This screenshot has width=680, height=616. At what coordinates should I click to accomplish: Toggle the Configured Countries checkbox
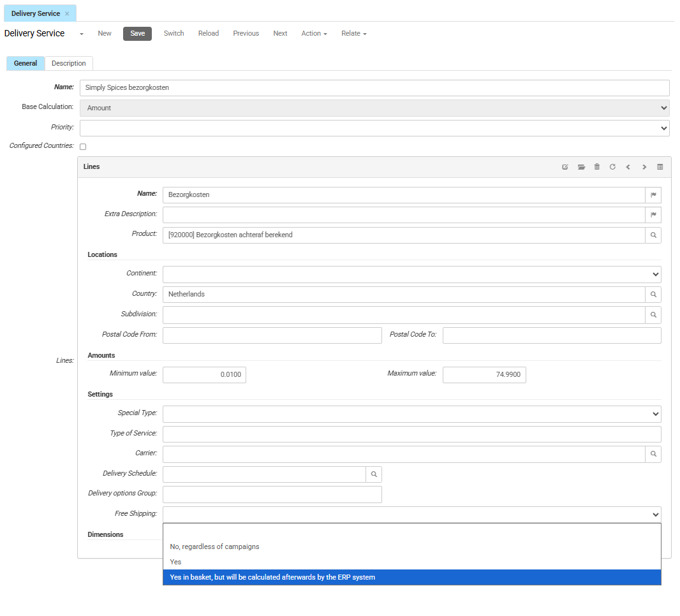83,147
